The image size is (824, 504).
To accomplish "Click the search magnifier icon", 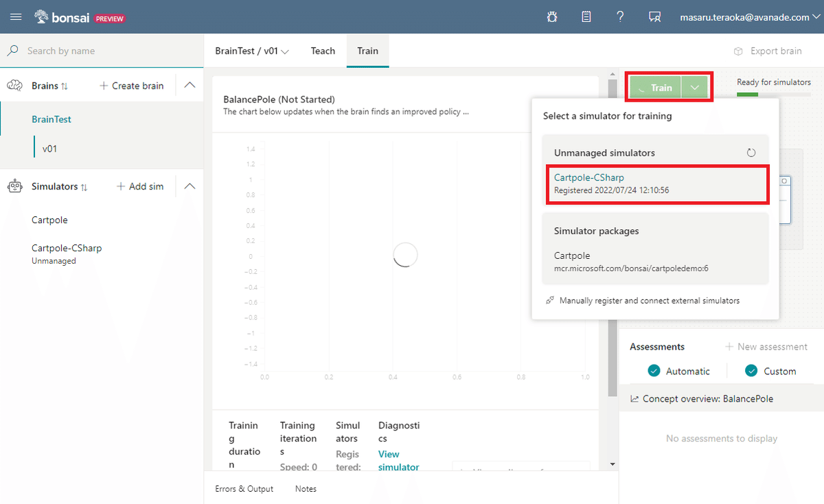I will pos(13,51).
